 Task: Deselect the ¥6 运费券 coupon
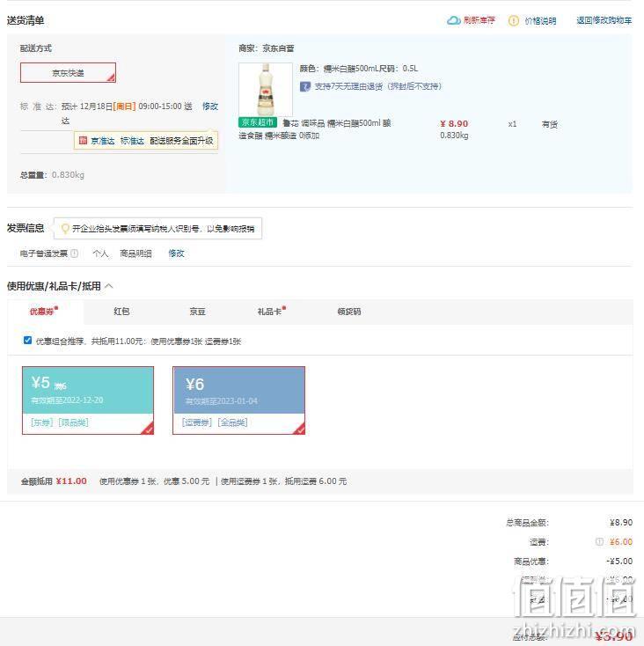pyautogui.click(x=238, y=400)
